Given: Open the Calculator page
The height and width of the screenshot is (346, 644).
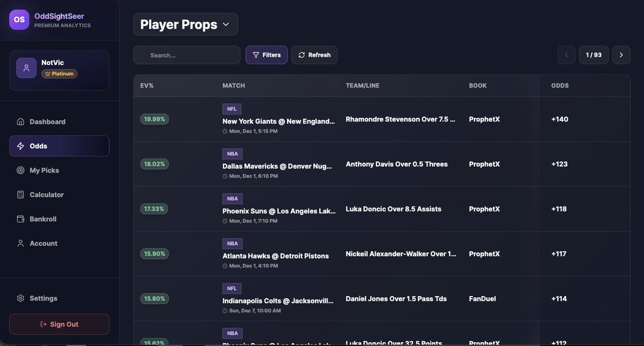Looking at the screenshot, I should coord(59,194).
